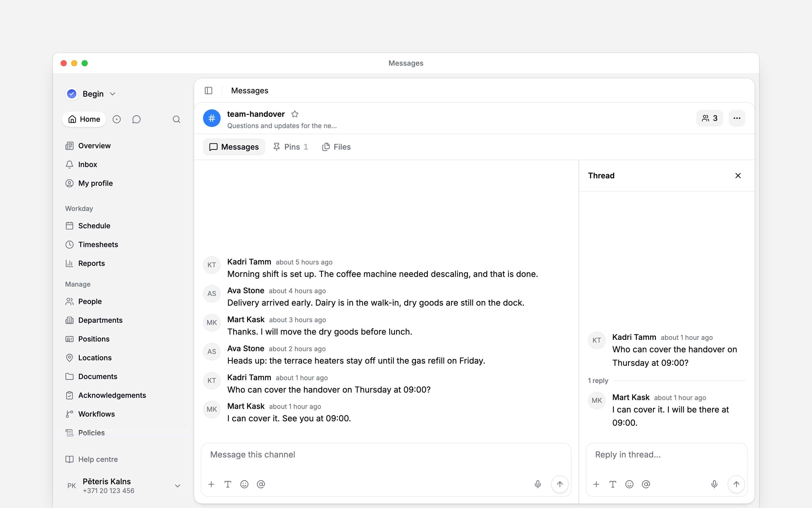This screenshot has width=812, height=508.
Task: Expand the Begin workspace dropdown
Action: tap(91, 94)
